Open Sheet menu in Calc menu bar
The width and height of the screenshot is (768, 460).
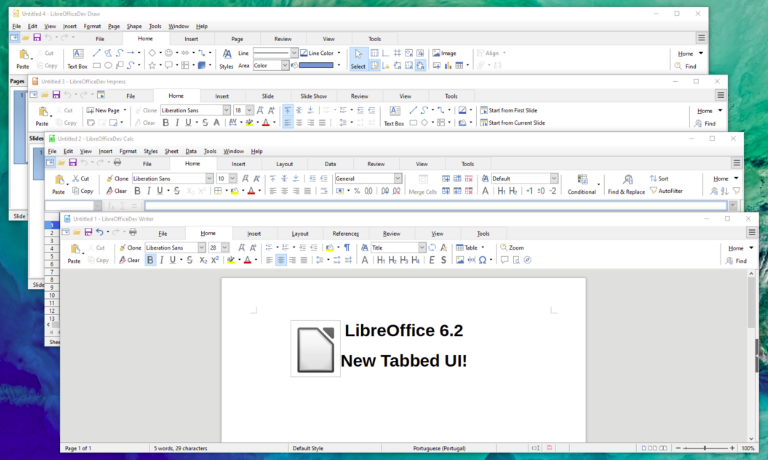(171, 151)
